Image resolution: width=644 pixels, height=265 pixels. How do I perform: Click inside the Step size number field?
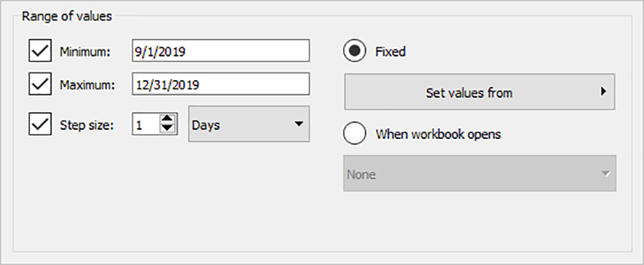pyautogui.click(x=146, y=125)
